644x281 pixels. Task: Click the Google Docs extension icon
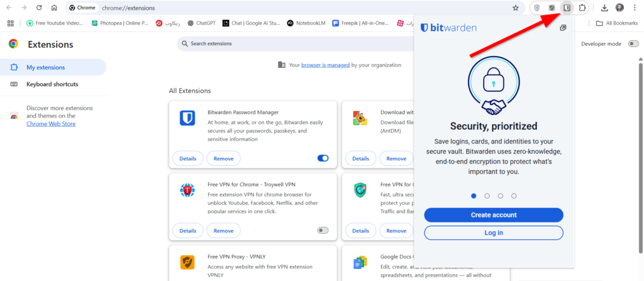(x=360, y=262)
